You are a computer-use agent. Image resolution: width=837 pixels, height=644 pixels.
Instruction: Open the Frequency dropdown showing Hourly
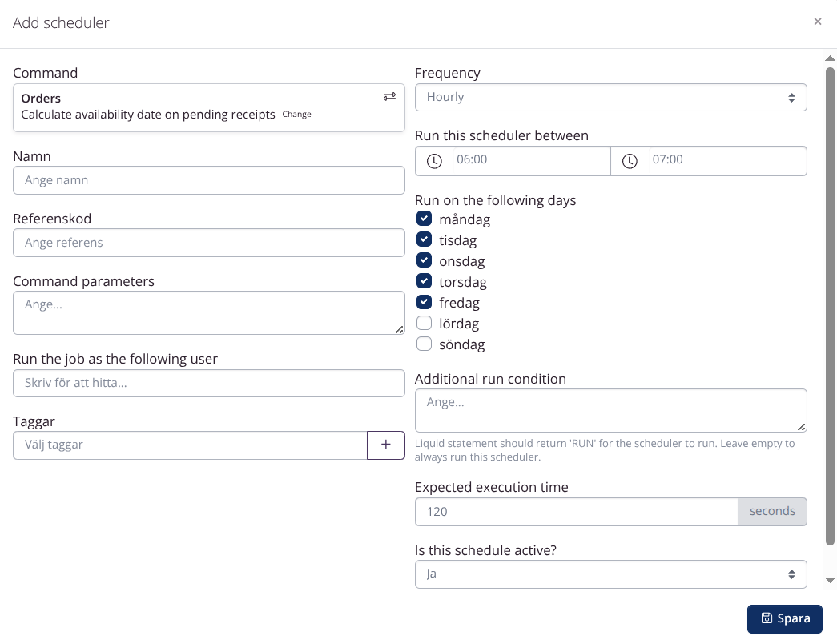(610, 97)
